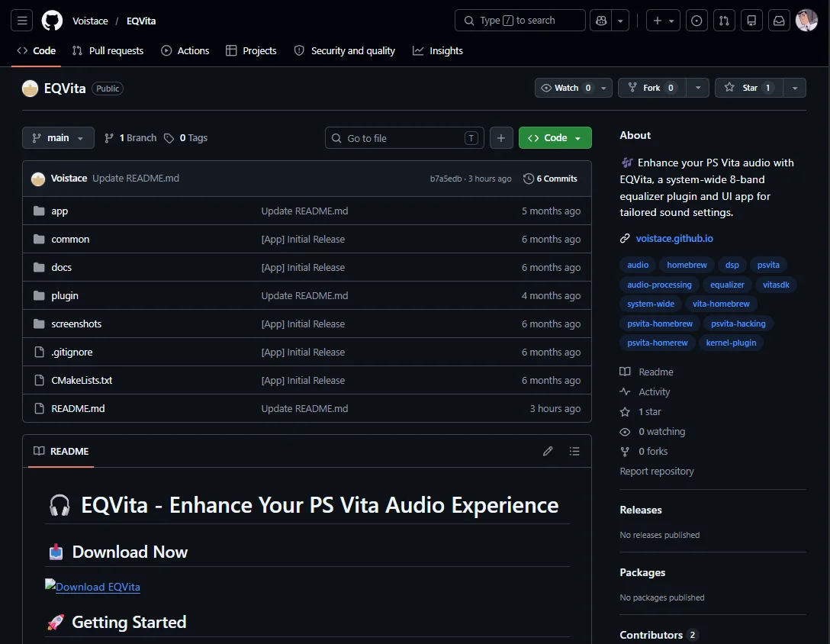Open the README outline list icon
The image size is (830, 644).
[x=574, y=451]
